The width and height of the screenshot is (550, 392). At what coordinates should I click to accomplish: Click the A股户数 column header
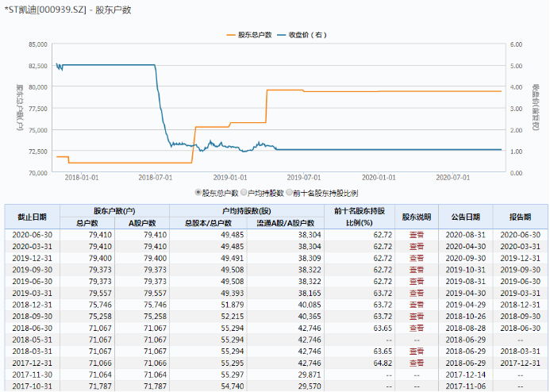142,223
